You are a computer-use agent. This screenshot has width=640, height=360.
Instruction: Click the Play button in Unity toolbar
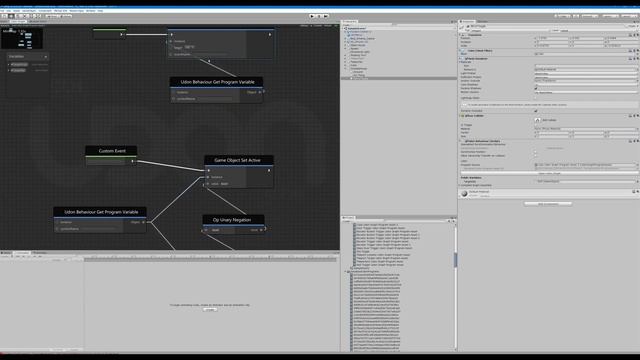[312, 16]
